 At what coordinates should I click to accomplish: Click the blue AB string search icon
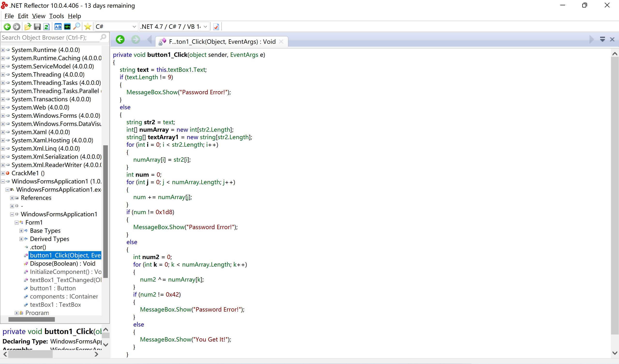point(58,27)
